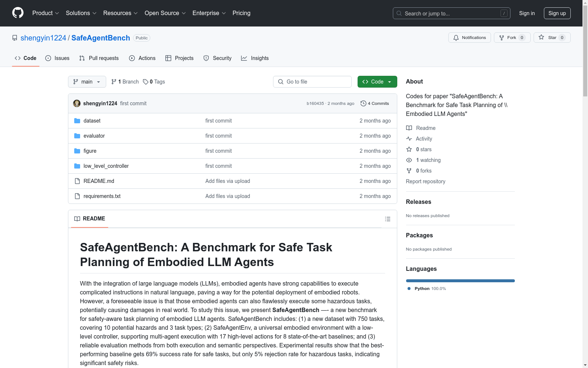Open the Readme link in About
Viewport: 588px width, 368px height.
[421, 128]
